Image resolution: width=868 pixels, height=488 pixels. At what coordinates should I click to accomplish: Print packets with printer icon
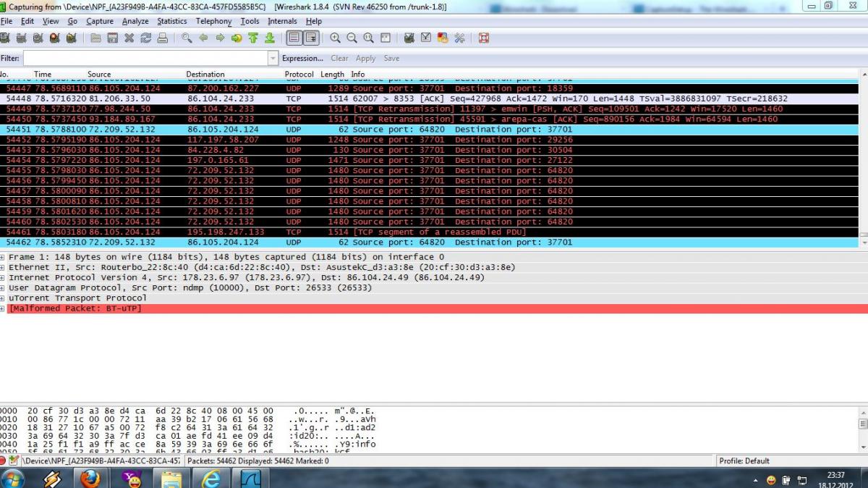click(162, 38)
